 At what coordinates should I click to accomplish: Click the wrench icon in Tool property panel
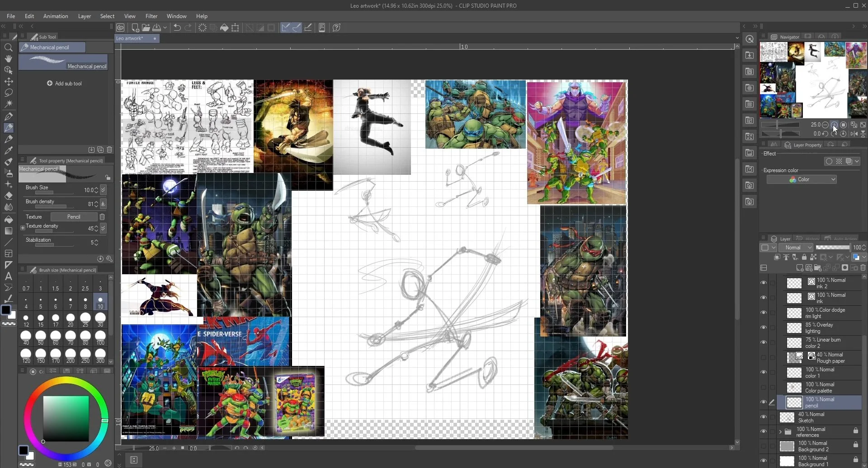pyautogui.click(x=109, y=259)
